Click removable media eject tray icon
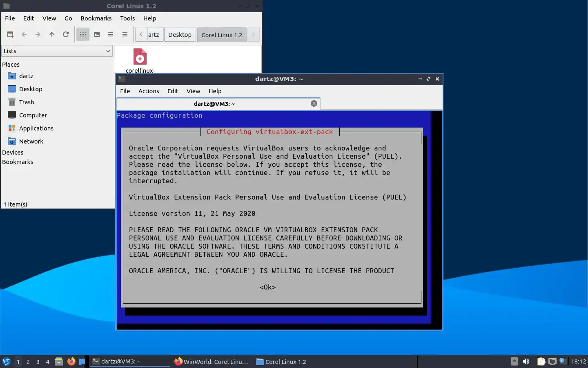The image size is (588, 368). point(514,361)
